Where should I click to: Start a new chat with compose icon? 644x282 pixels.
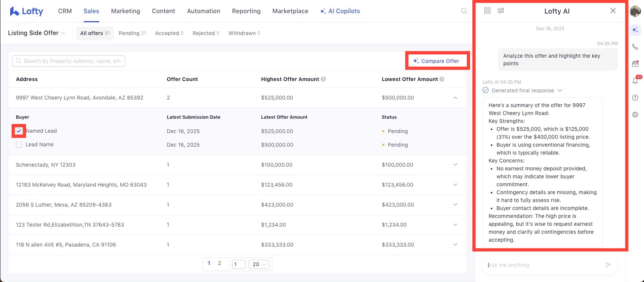coord(501,11)
